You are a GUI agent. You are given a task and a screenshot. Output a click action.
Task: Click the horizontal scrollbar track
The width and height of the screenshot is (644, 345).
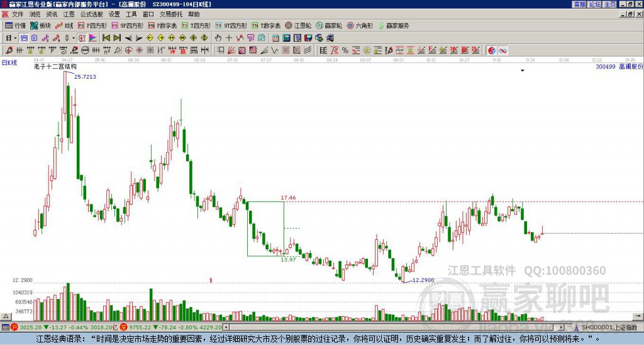394,327
